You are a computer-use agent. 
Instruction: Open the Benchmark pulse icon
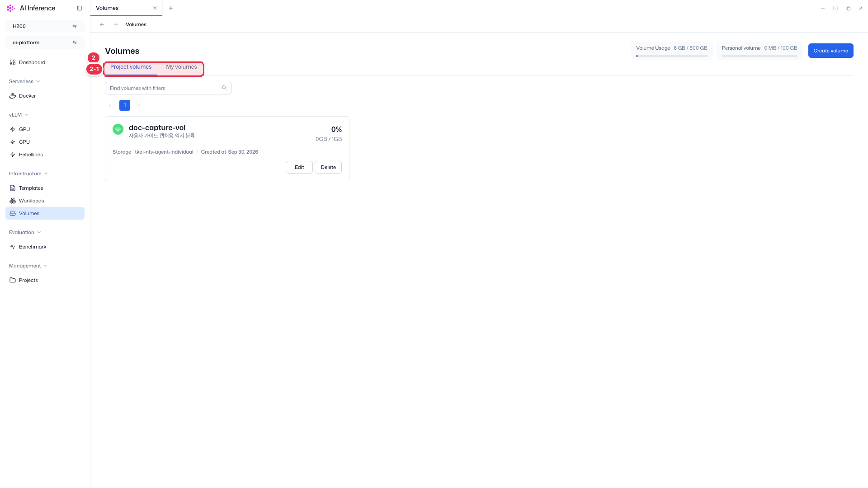[13, 247]
